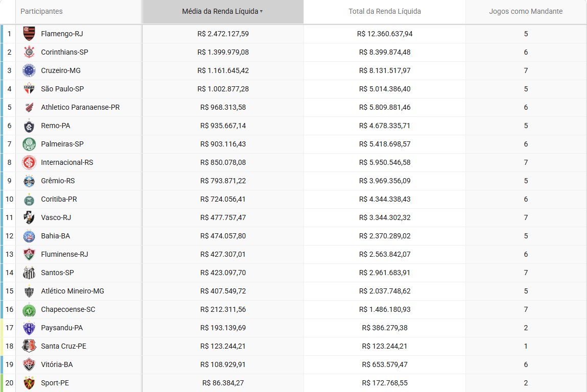Select the Cruzeiro-MG team name
Image resolution: width=587 pixels, height=392 pixels.
61,70
